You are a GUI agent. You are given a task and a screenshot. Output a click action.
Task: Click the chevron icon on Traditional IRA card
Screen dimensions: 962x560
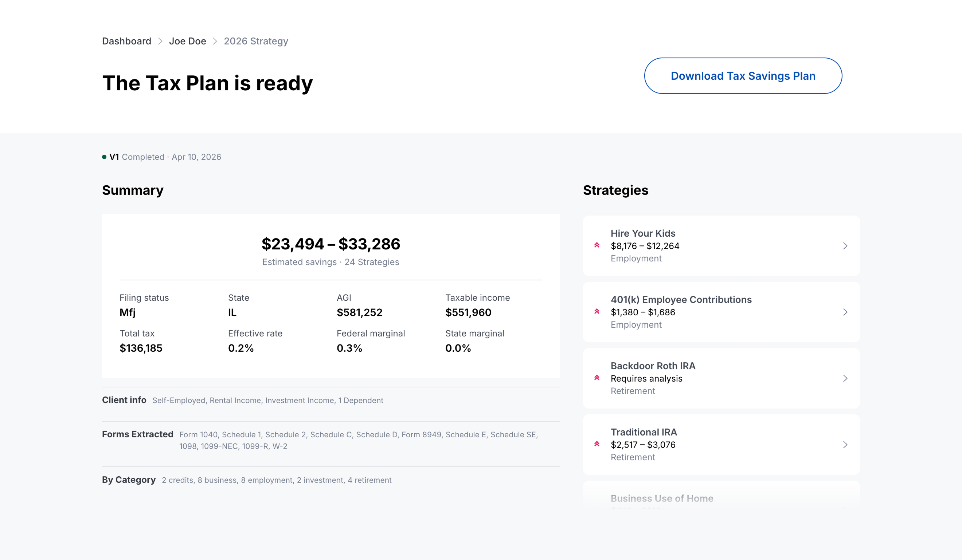click(845, 445)
